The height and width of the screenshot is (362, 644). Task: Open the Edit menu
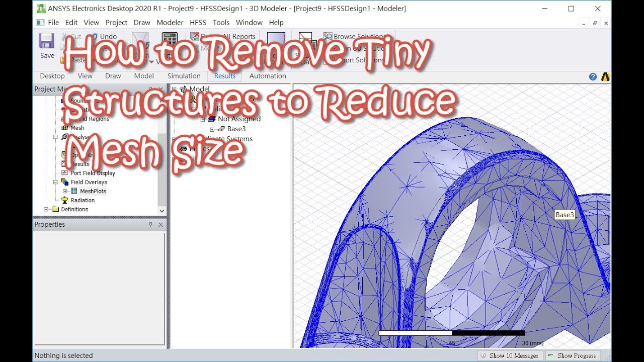click(x=71, y=23)
